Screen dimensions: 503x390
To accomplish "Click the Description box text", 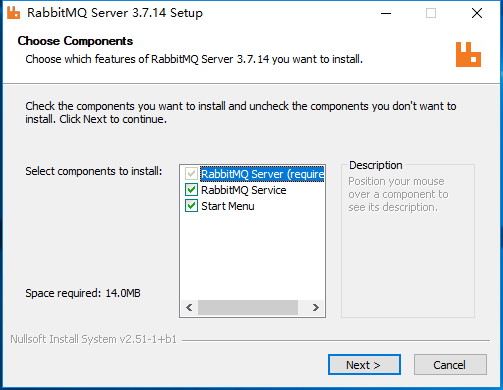I will click(398, 194).
